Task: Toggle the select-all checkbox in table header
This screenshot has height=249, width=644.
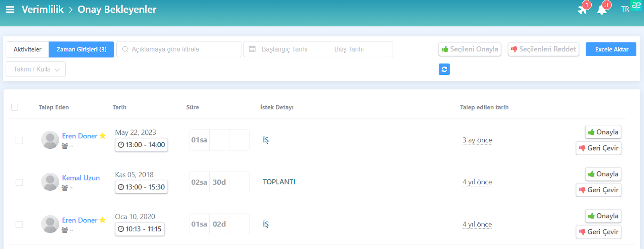Action: pyautogui.click(x=15, y=107)
